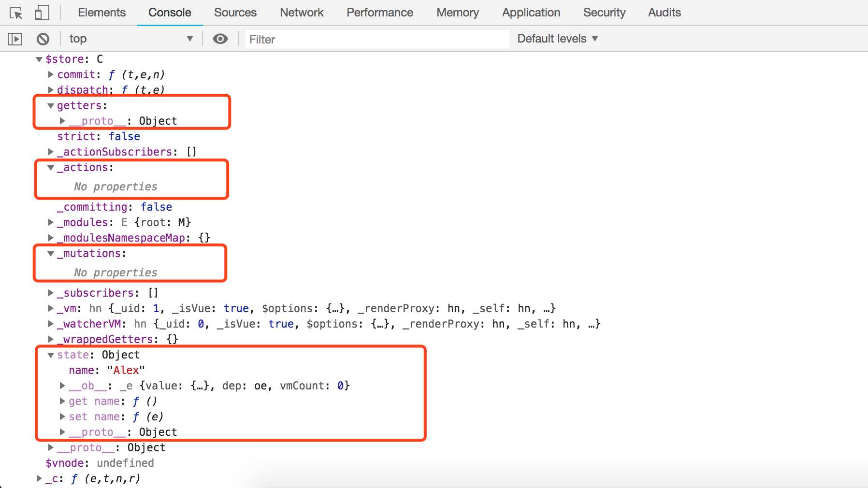Open the top context selector dropdown
Viewport: 868px width, 488px height.
click(130, 39)
